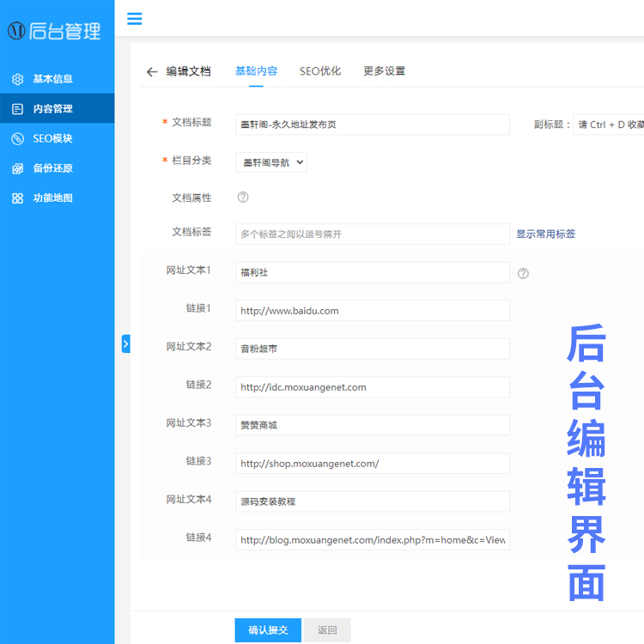Switch to the SEO优化 tab
644x644 pixels.
tap(319, 71)
